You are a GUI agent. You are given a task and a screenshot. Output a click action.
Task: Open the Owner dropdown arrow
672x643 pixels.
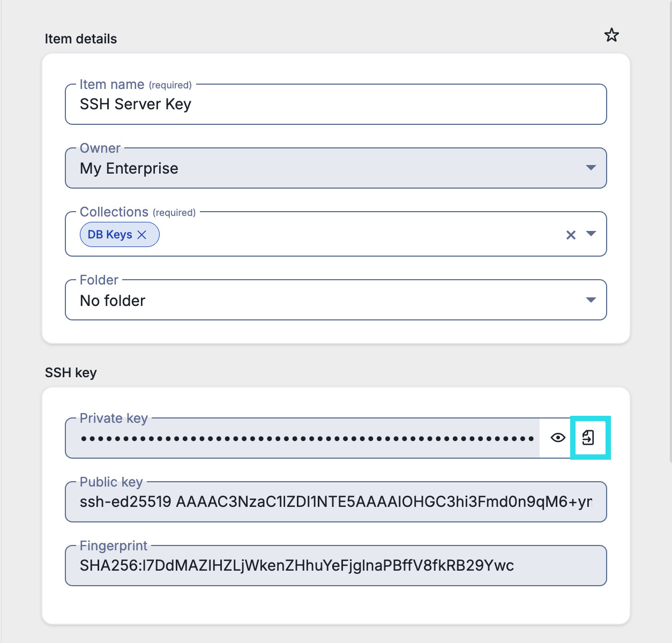pos(591,168)
